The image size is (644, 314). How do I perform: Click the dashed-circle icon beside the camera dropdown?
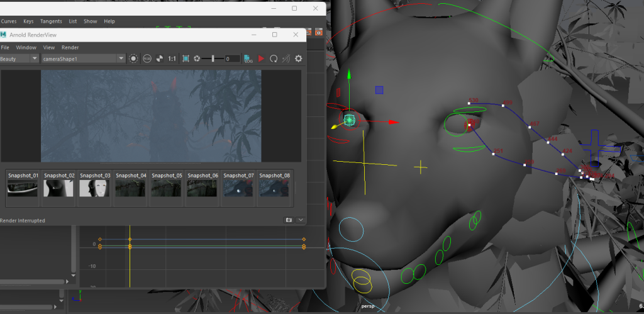[133, 59]
